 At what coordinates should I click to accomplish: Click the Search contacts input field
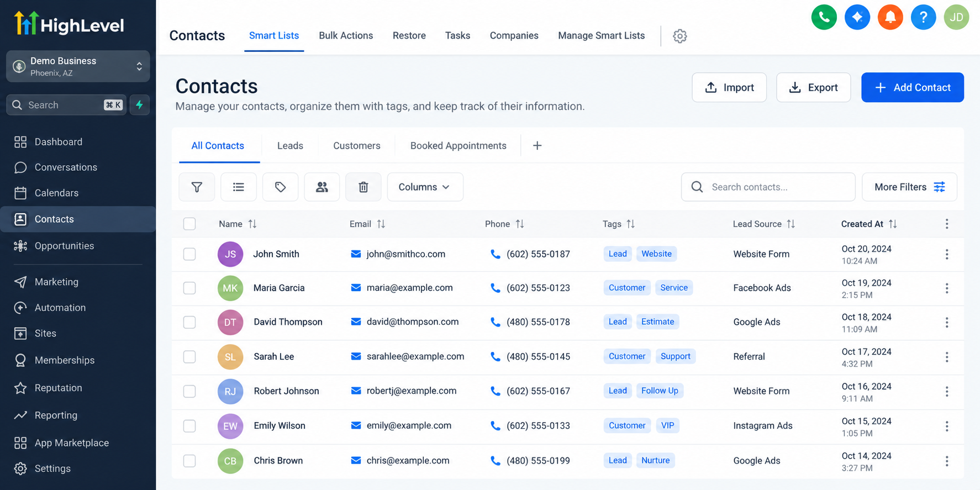coord(768,187)
